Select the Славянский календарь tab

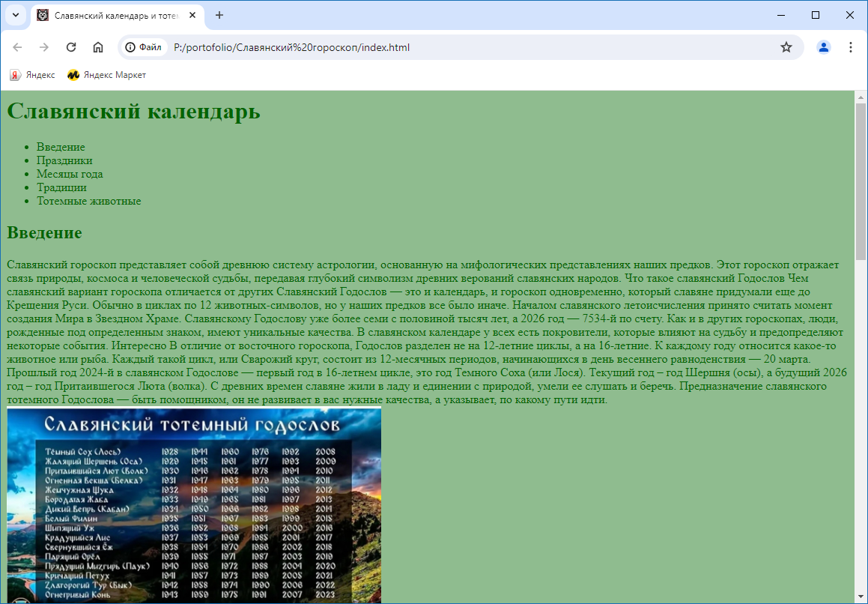(x=112, y=15)
